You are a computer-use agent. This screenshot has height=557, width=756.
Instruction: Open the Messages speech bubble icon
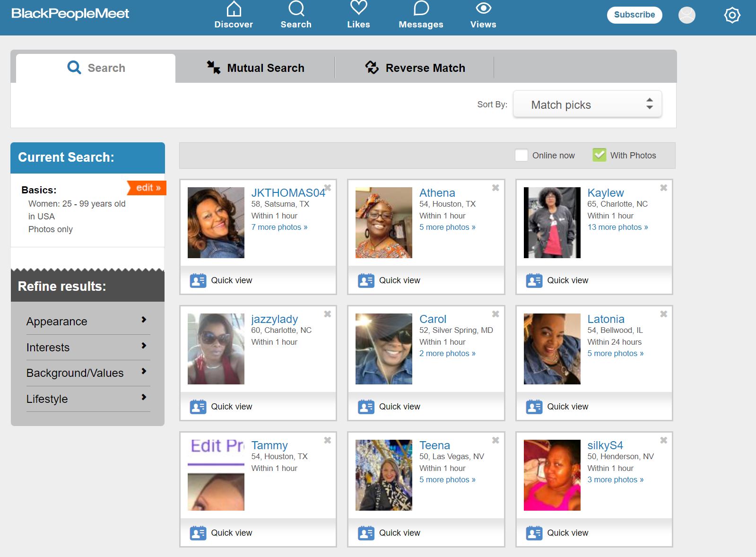tap(421, 9)
